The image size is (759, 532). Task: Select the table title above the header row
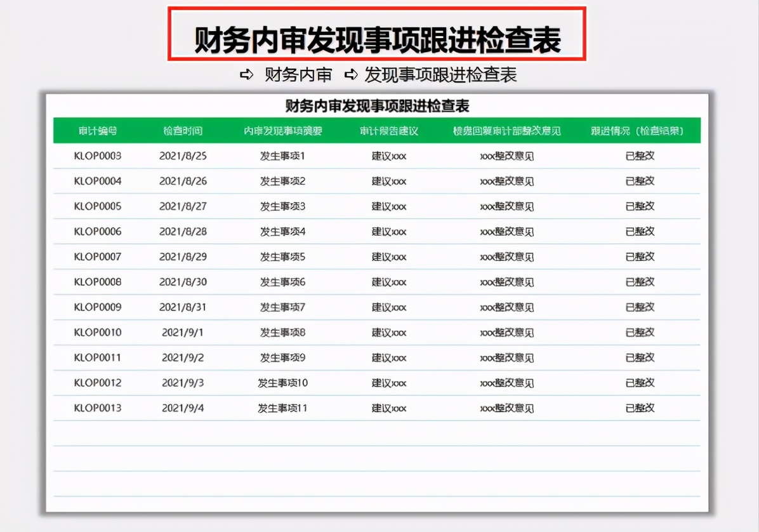click(379, 105)
